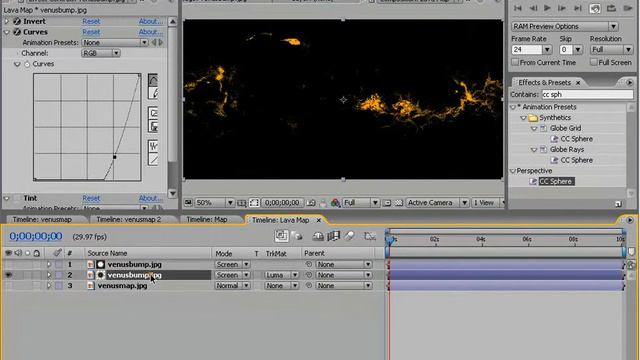Step back one frame in playback controls
Screen dimensions: 640x360
click(x=533, y=8)
